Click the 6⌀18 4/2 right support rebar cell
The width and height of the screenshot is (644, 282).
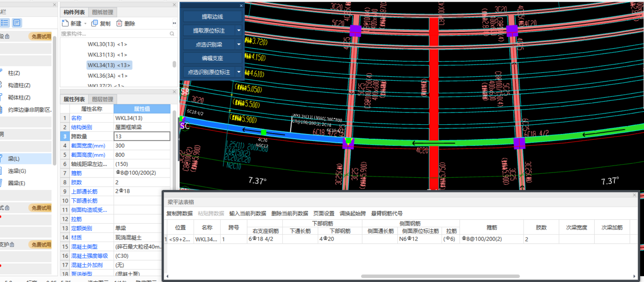point(264,239)
